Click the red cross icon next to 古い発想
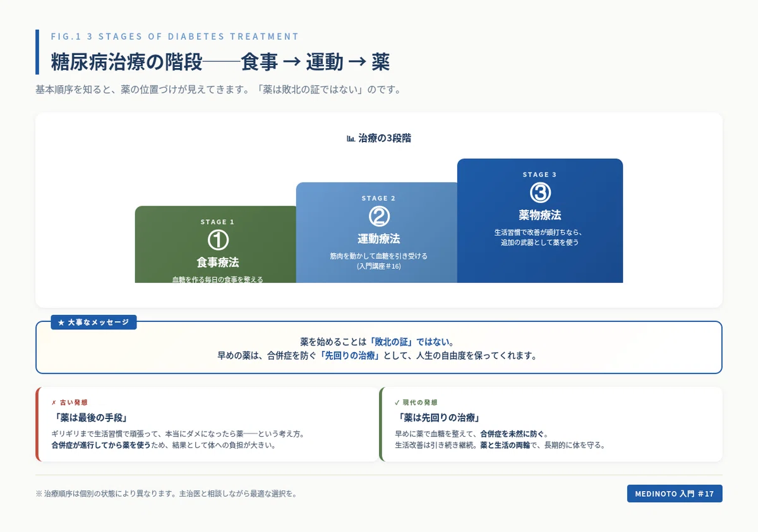The height and width of the screenshot is (532, 758). point(54,402)
